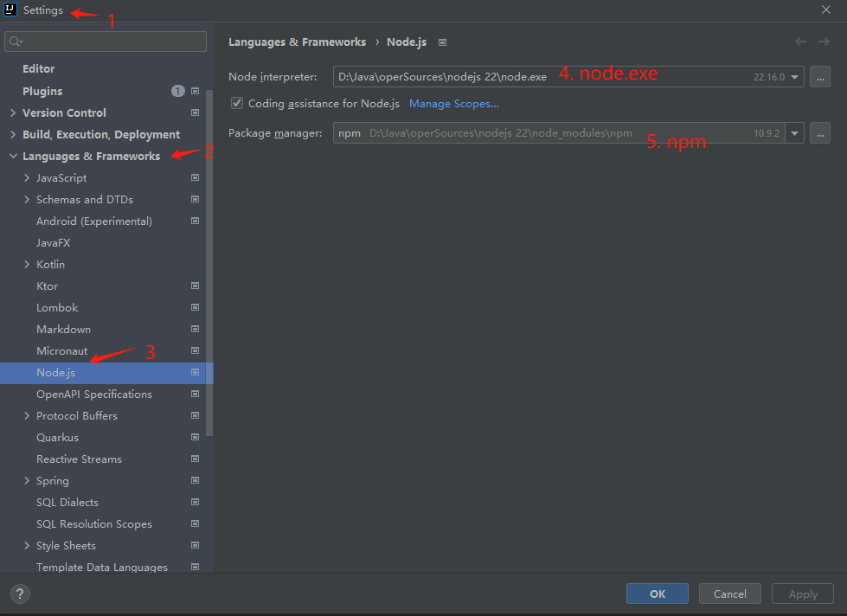This screenshot has height=616, width=847.
Task: Click project-level icon beside Template Data Languages
Action: [195, 567]
